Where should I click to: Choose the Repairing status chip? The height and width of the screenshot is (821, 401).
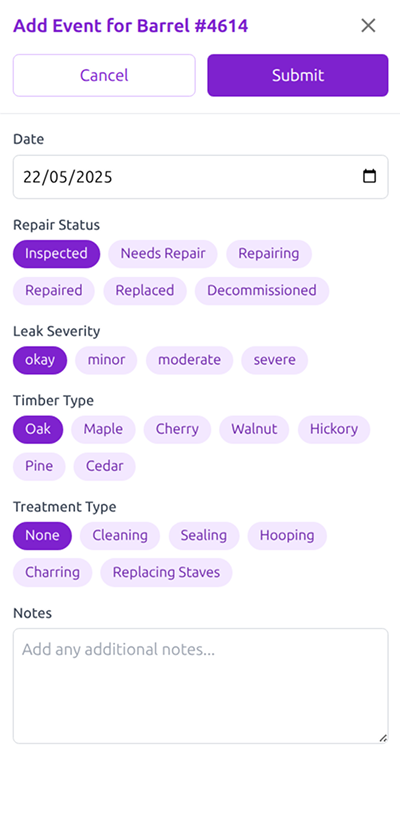[269, 254]
